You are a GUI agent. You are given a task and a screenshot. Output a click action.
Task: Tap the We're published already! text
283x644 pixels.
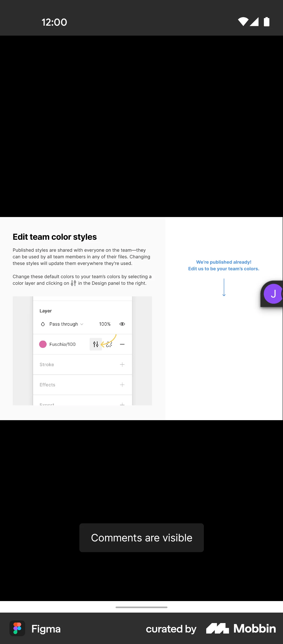[224, 262]
